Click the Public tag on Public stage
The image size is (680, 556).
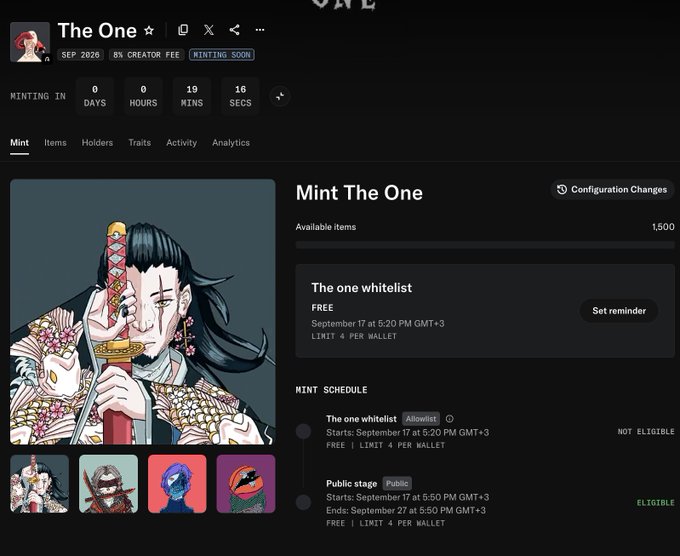pos(397,483)
